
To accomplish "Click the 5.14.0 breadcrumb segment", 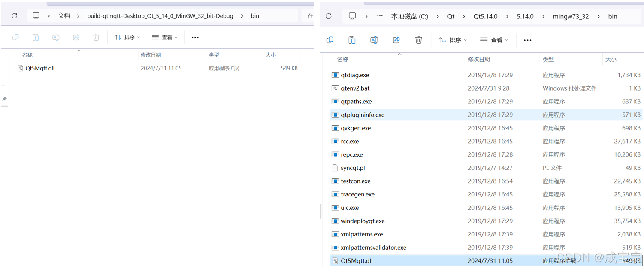I will [x=525, y=16].
